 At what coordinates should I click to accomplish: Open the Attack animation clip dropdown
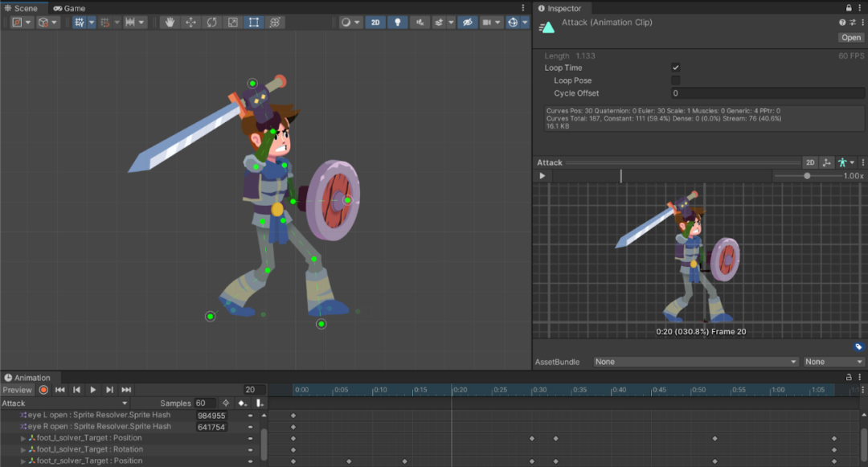64,404
